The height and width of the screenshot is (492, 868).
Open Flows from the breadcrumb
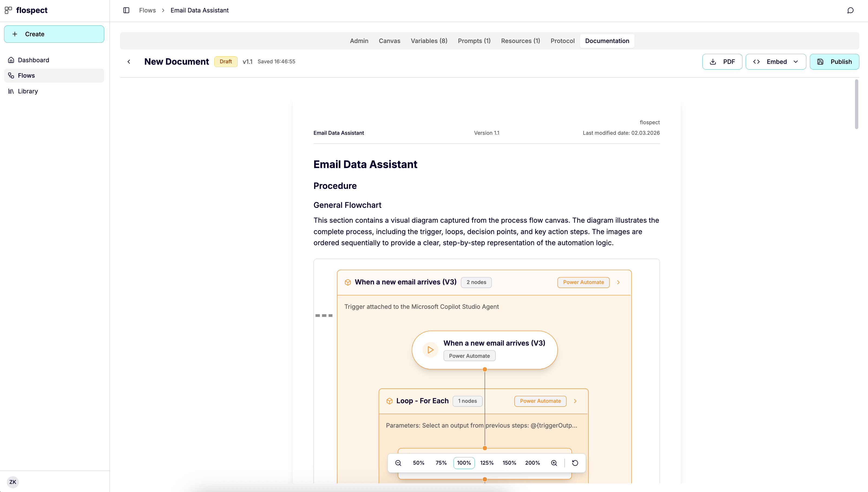(147, 10)
